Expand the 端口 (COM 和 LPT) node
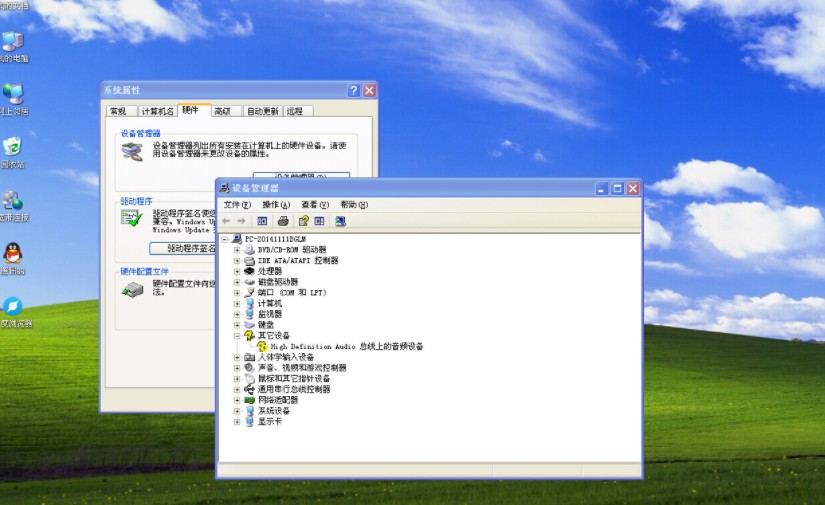 tap(237, 293)
